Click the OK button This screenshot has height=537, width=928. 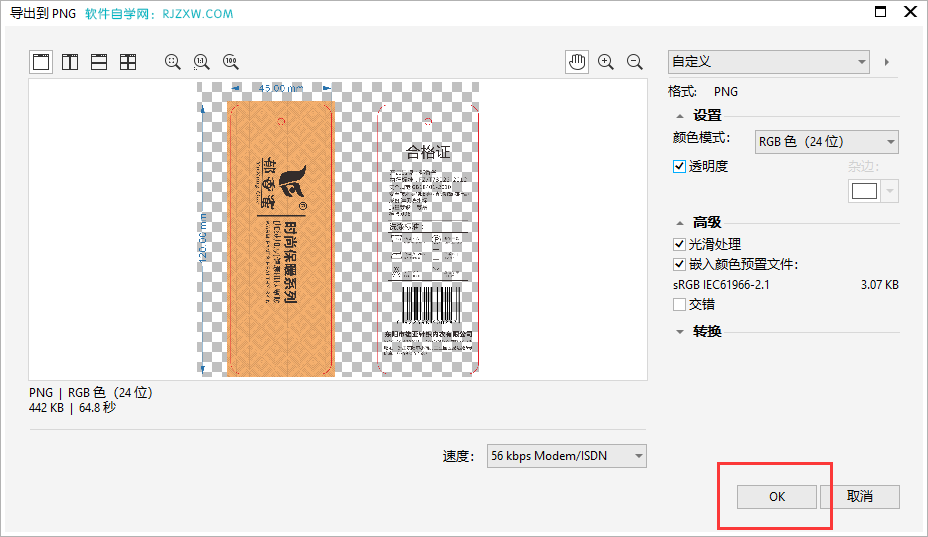(x=776, y=497)
